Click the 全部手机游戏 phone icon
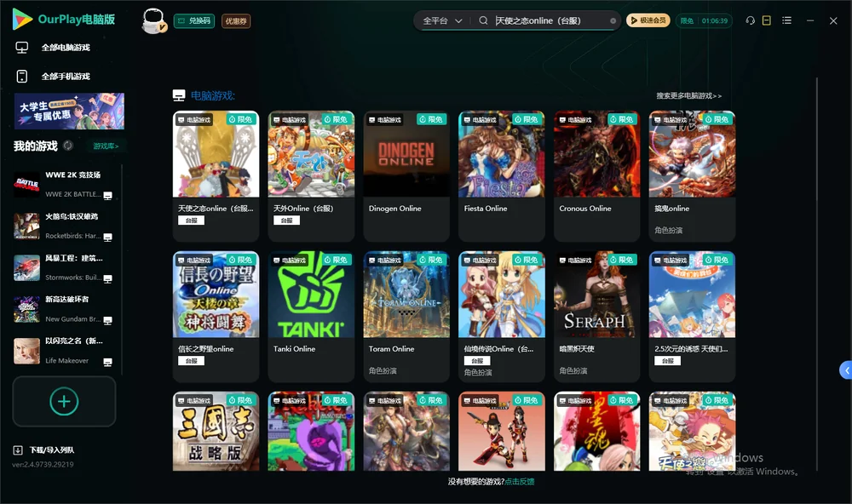Viewport: 852px width, 504px height. [x=22, y=76]
